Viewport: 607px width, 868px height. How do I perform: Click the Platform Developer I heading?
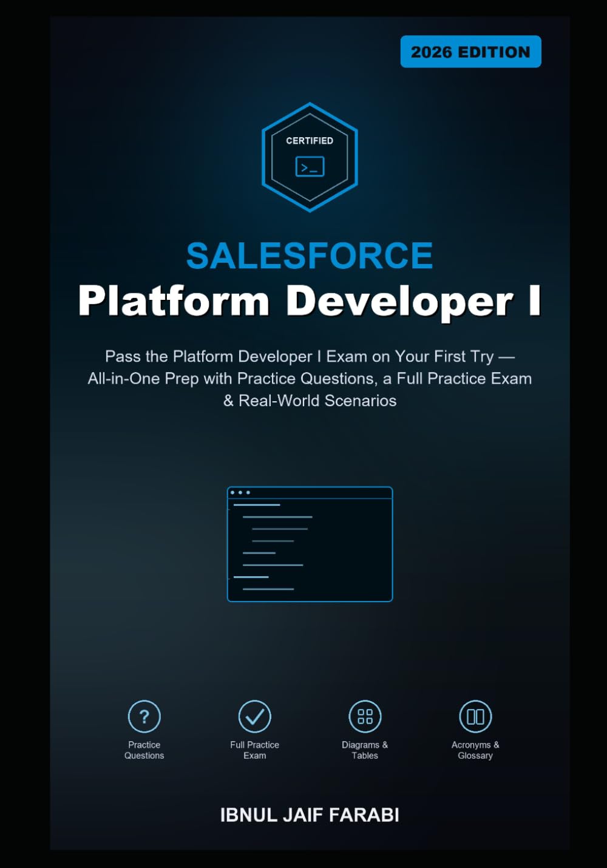pyautogui.click(x=310, y=301)
